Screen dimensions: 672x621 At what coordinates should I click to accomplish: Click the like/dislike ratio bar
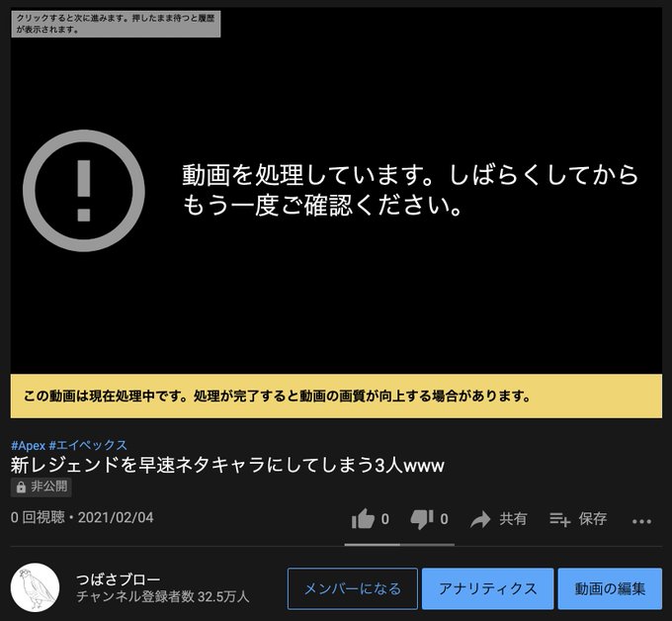(399, 545)
